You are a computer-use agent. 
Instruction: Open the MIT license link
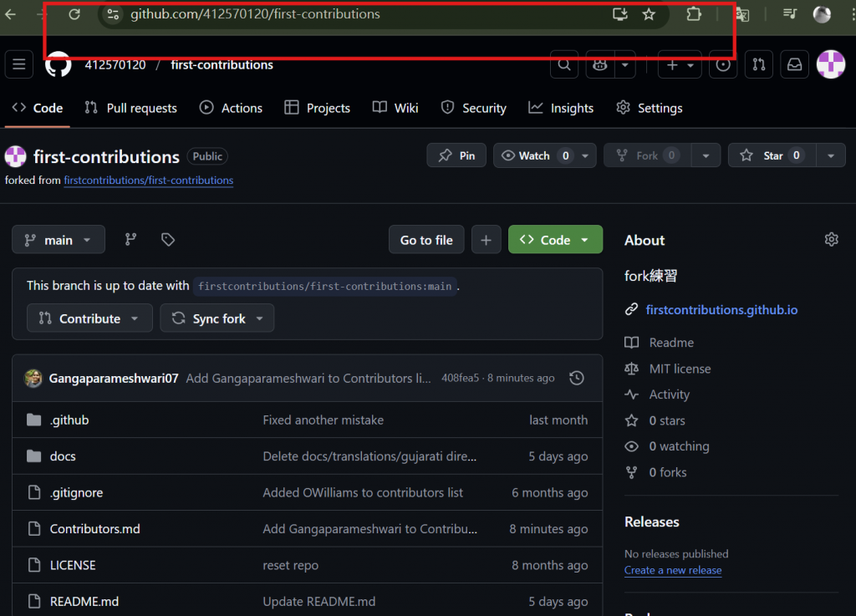680,369
